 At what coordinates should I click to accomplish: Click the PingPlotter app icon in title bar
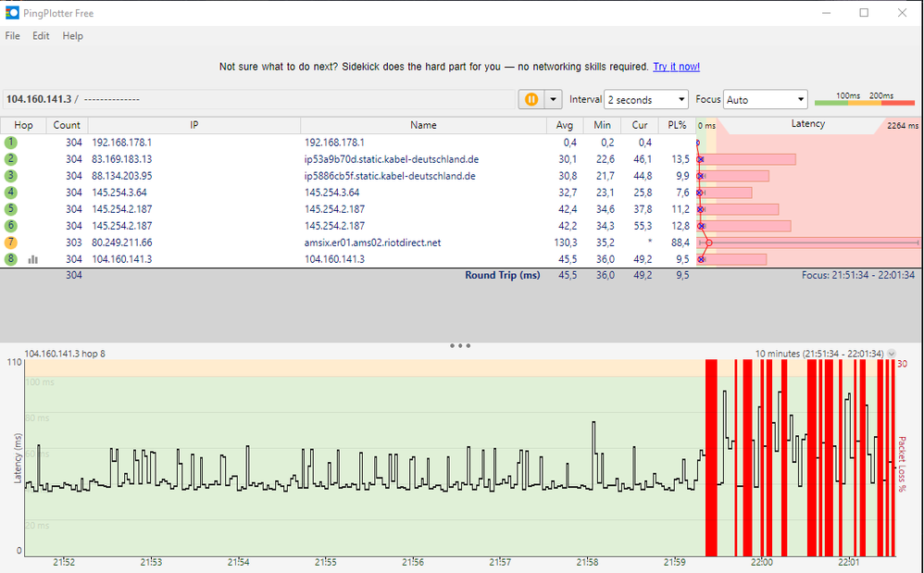pyautogui.click(x=12, y=12)
